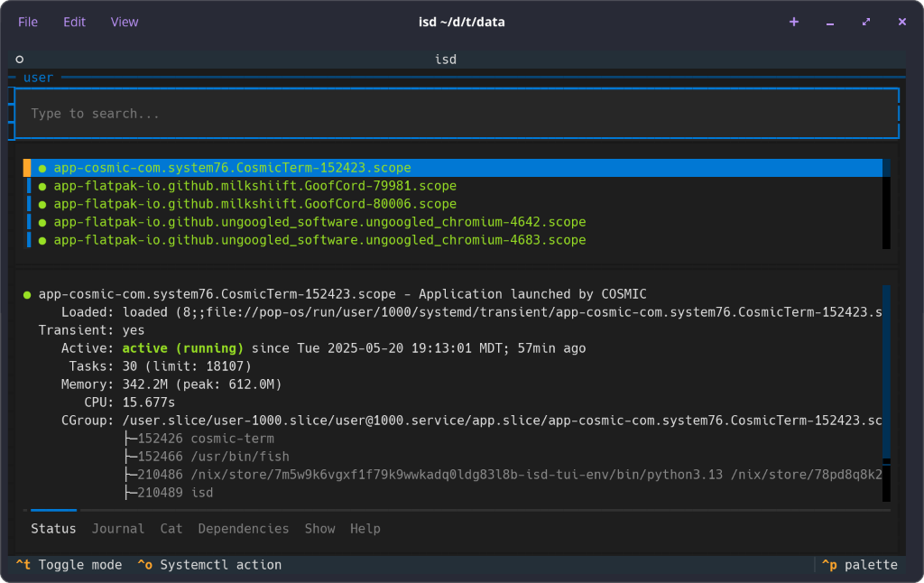
Task: Click the 'Tasks: 30 (limit: 18107)' line
Action: tap(161, 366)
